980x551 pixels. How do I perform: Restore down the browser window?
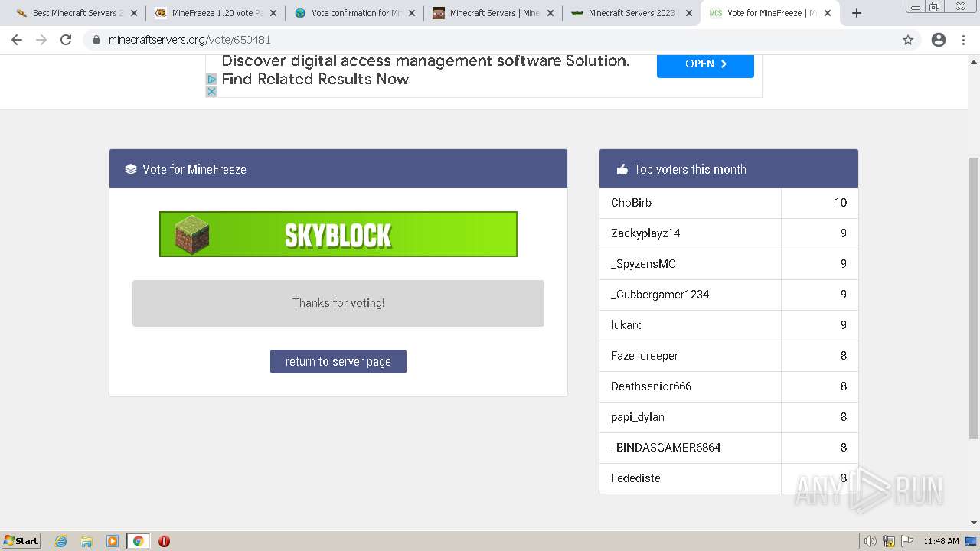pyautogui.click(x=935, y=7)
